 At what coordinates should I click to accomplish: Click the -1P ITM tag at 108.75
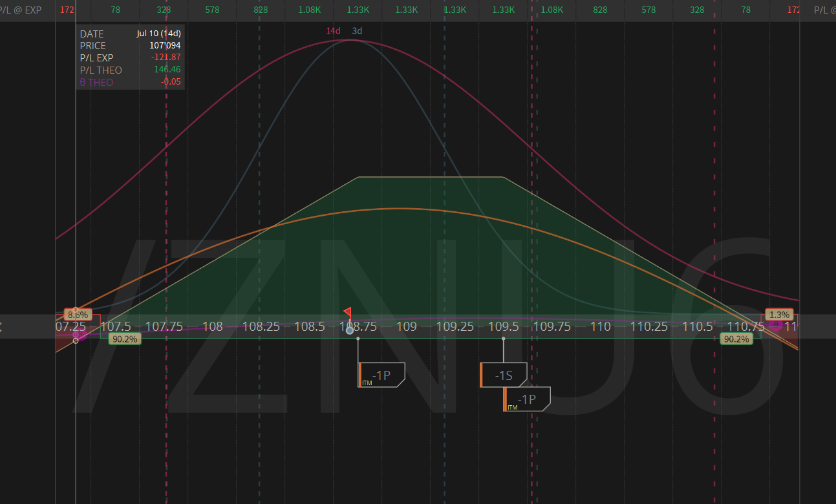click(x=381, y=375)
